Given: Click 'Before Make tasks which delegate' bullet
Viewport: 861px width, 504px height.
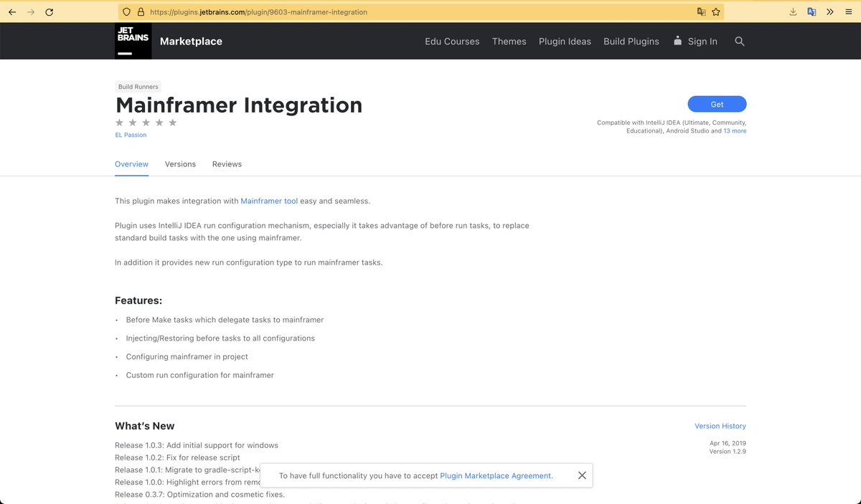Looking at the screenshot, I should pyautogui.click(x=225, y=320).
